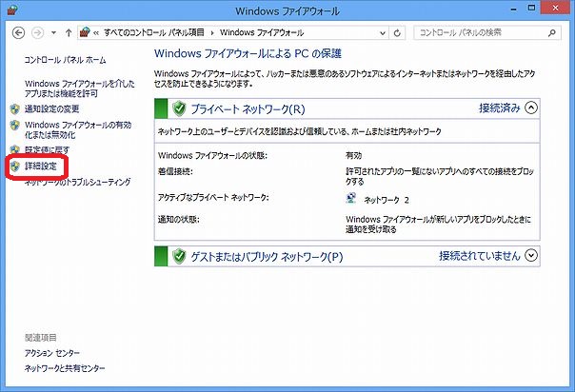Click the search magnifier icon

[552, 33]
